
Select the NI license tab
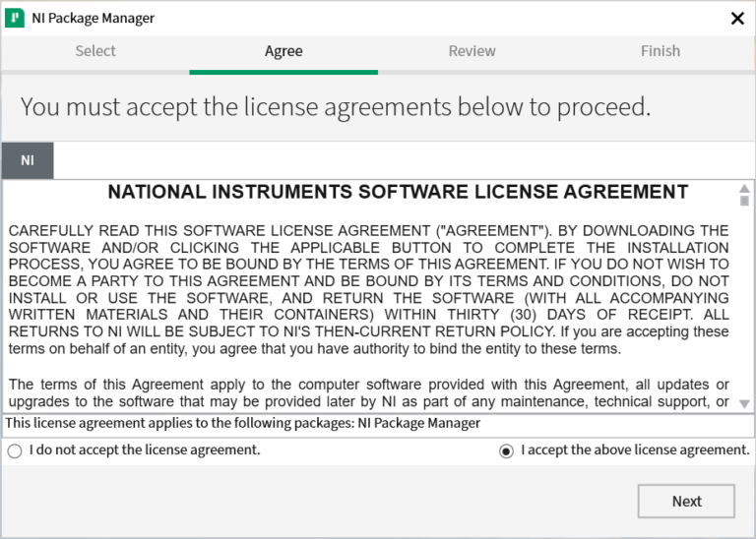(28, 159)
